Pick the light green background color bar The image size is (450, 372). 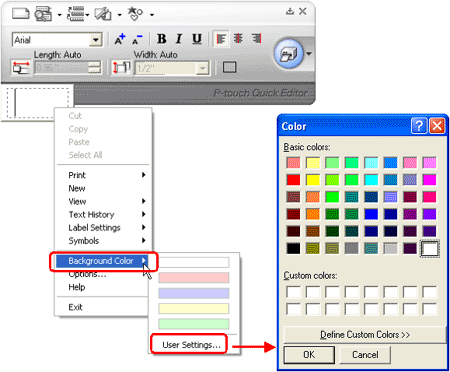coord(194,324)
